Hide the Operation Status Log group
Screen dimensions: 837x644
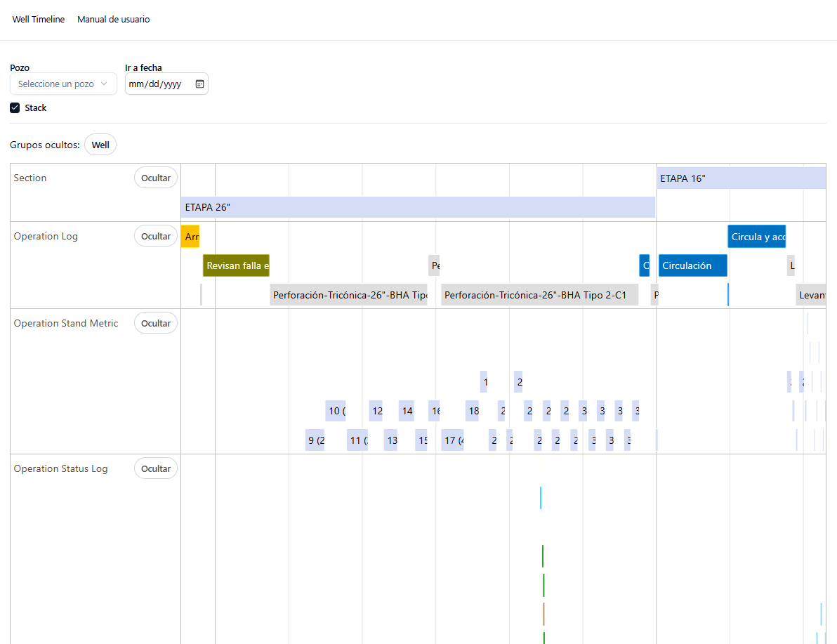point(156,468)
